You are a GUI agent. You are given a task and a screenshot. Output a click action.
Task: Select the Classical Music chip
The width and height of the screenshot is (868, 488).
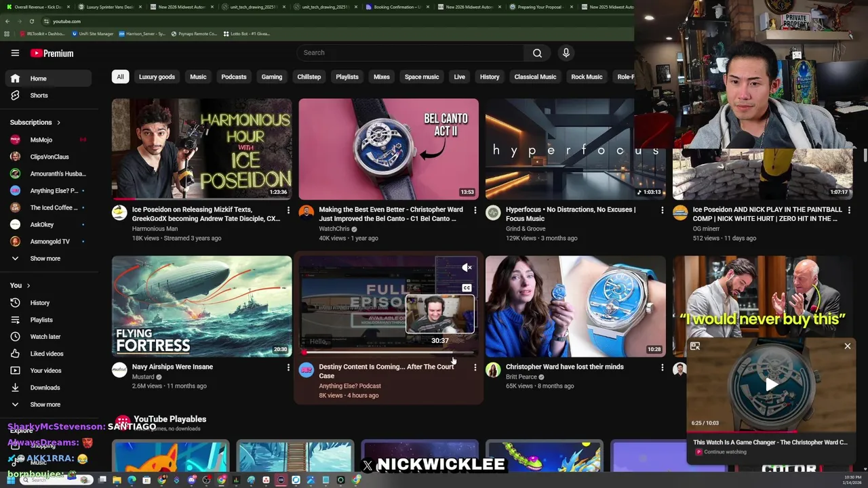pos(535,77)
